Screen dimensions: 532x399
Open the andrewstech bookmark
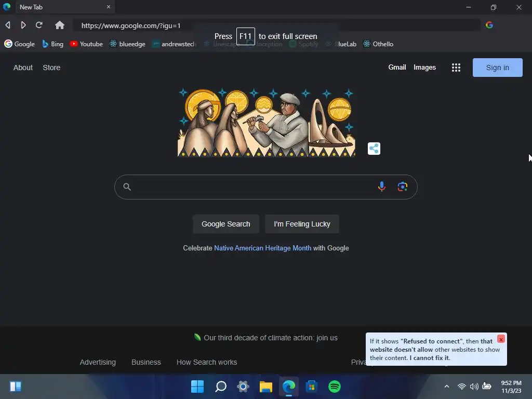tap(174, 44)
